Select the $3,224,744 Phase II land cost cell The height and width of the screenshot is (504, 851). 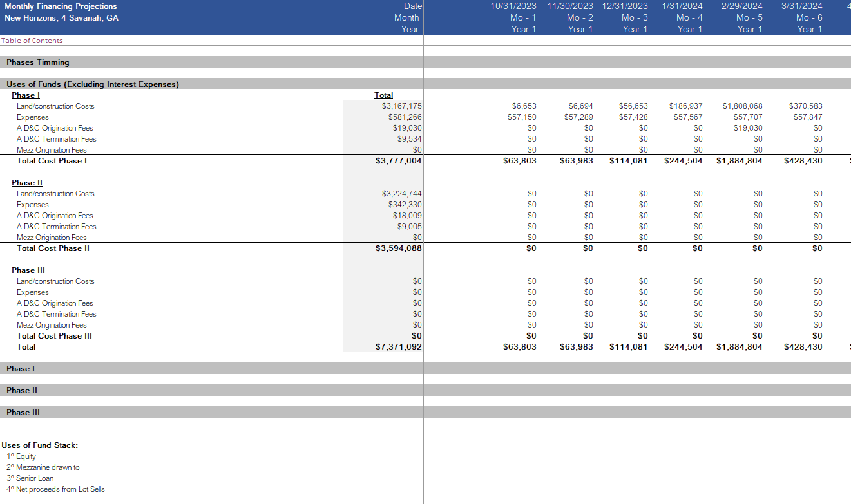tap(401, 194)
